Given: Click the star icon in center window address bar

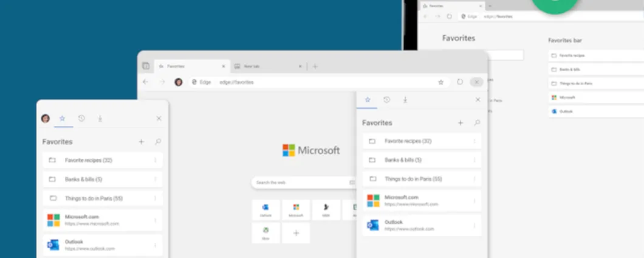Looking at the screenshot, I should coord(440,82).
